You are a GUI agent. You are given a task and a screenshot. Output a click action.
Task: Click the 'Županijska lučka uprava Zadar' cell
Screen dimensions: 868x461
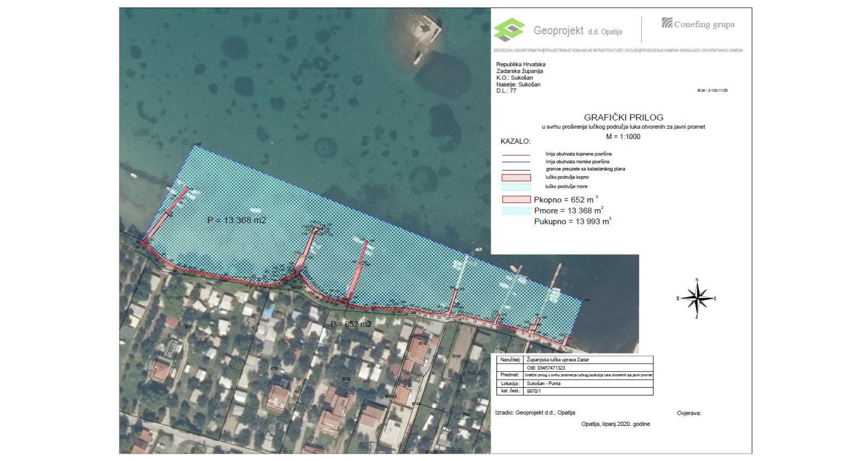pos(589,360)
